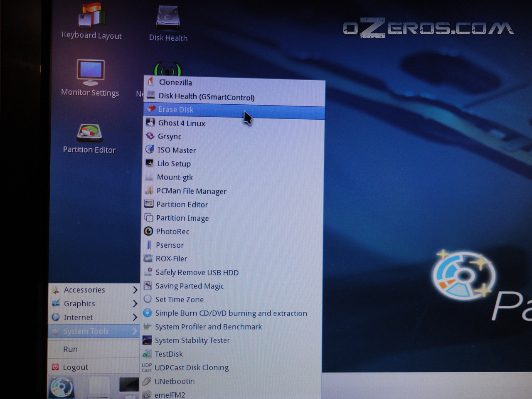This screenshot has height=399, width=532.
Task: Click the Psensor thermometer icon
Action: tap(148, 244)
